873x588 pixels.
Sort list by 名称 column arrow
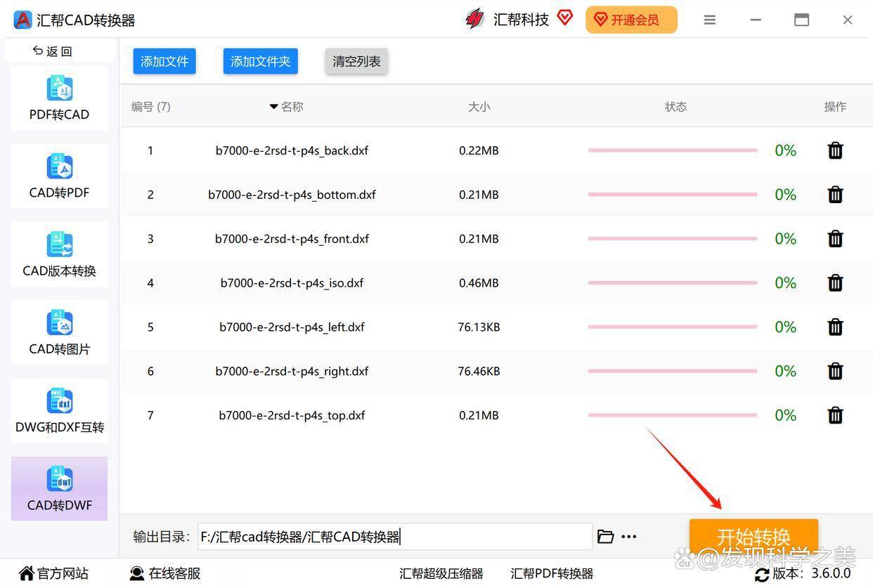click(x=273, y=107)
